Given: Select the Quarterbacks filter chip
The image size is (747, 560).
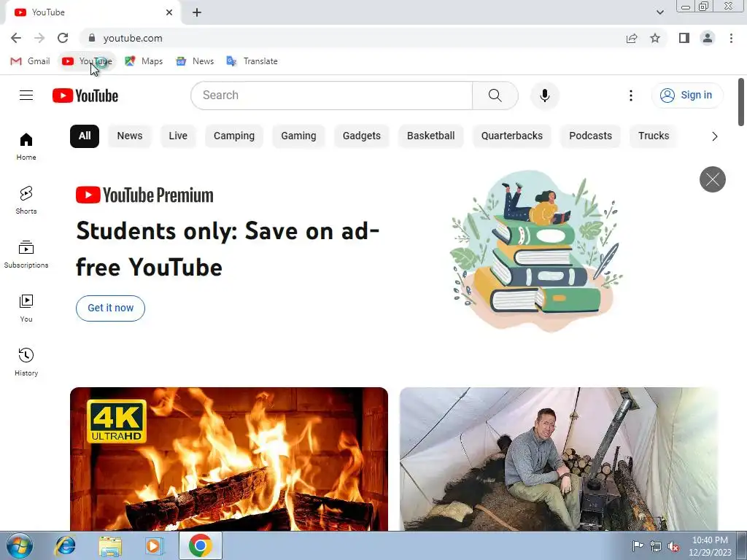Looking at the screenshot, I should [x=511, y=136].
